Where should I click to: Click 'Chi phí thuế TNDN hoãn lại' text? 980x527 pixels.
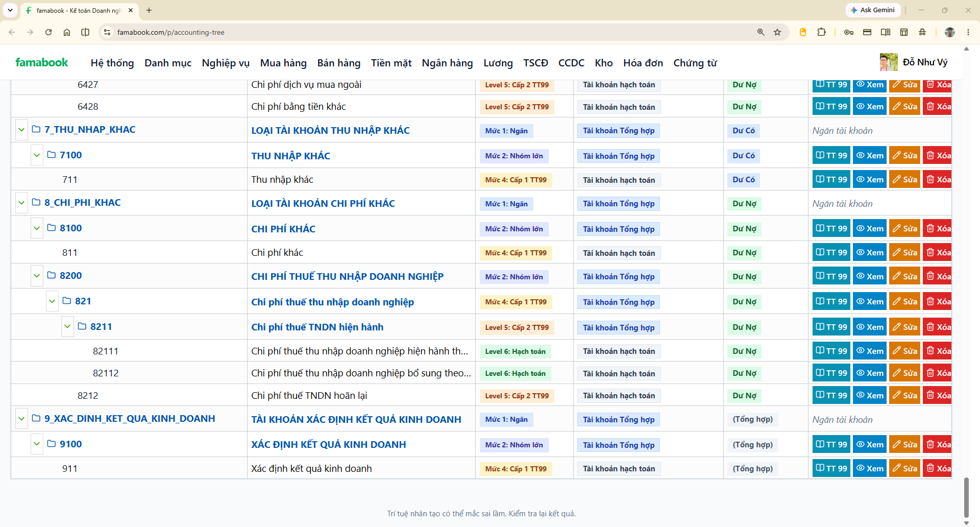309,396
